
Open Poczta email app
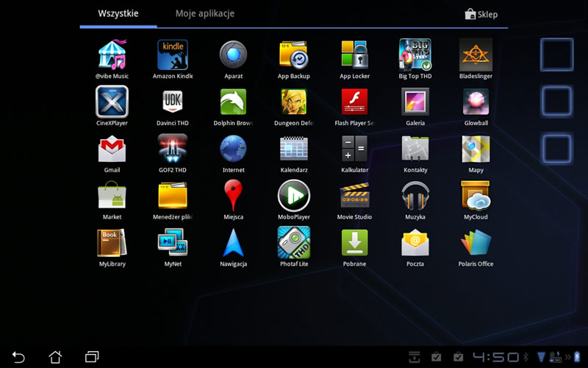click(415, 243)
